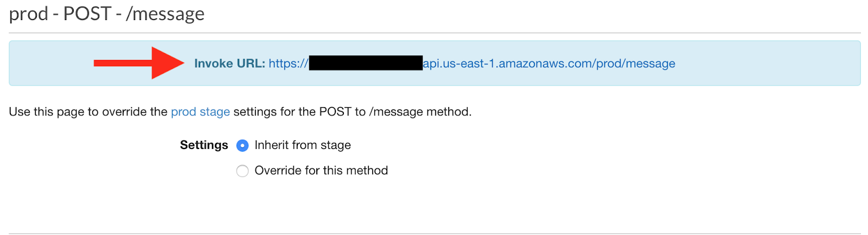Click the 'Override for this method' label text
Screen dimensions: 868x235
[x=321, y=171]
